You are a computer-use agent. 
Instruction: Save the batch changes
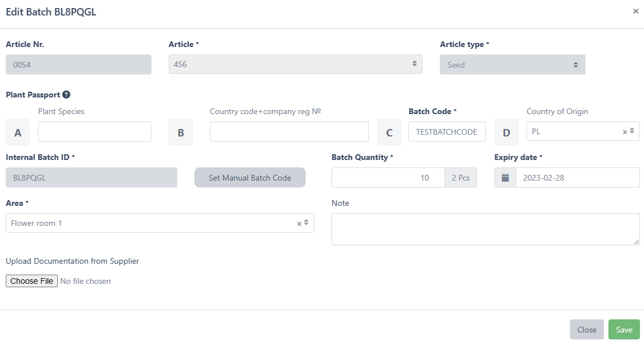[x=624, y=330]
